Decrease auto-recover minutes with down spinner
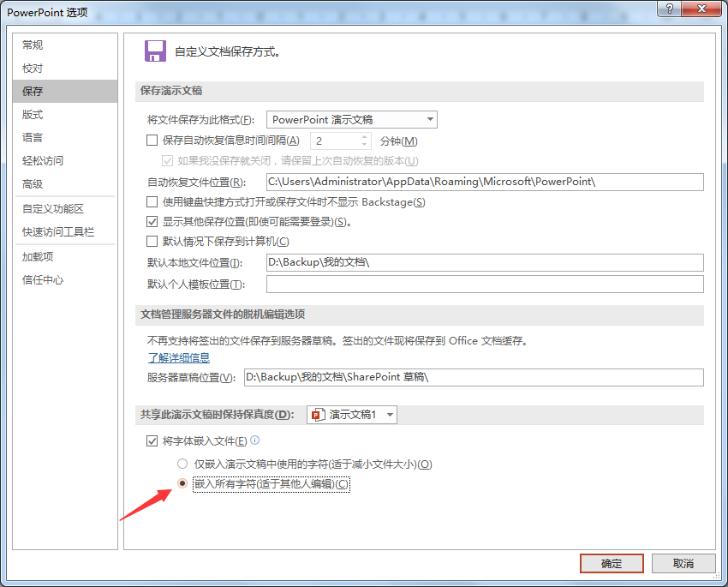Screen dimensions: 728x587 pos(365,145)
